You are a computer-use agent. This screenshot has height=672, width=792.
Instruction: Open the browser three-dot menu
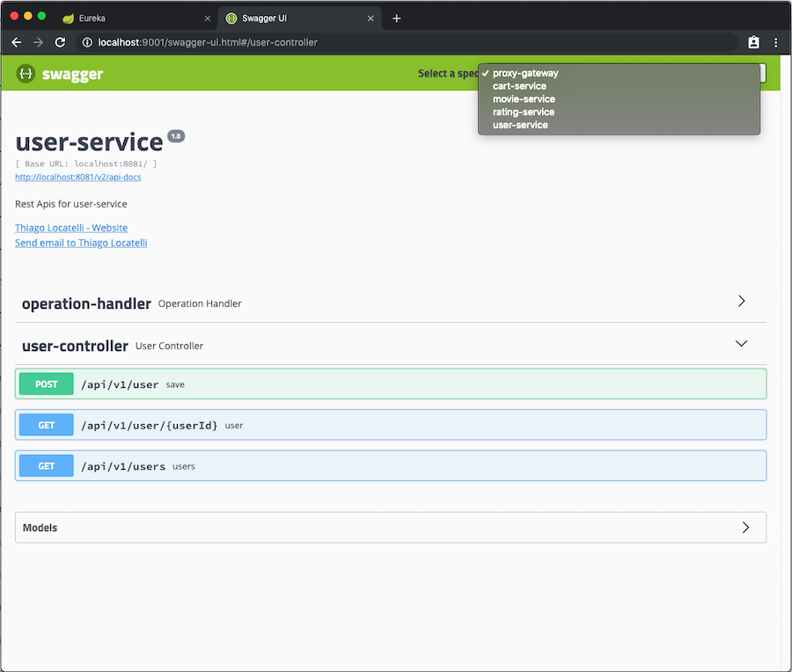tap(776, 42)
